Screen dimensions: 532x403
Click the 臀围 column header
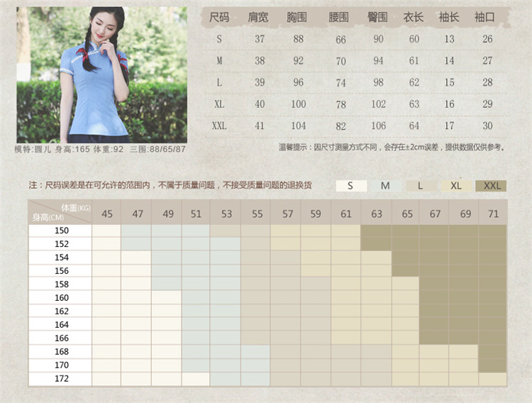pyautogui.click(x=378, y=17)
